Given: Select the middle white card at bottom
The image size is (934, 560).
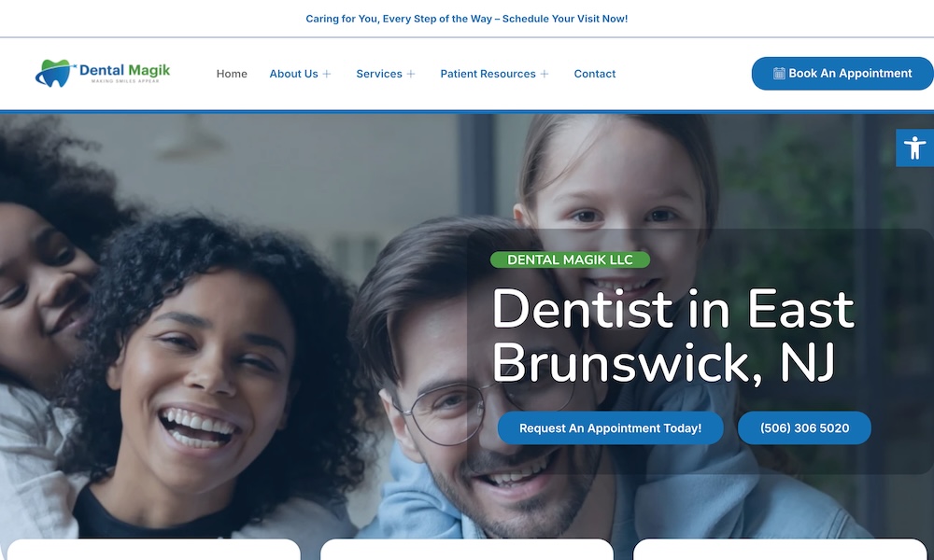Looking at the screenshot, I should pyautogui.click(x=467, y=550).
